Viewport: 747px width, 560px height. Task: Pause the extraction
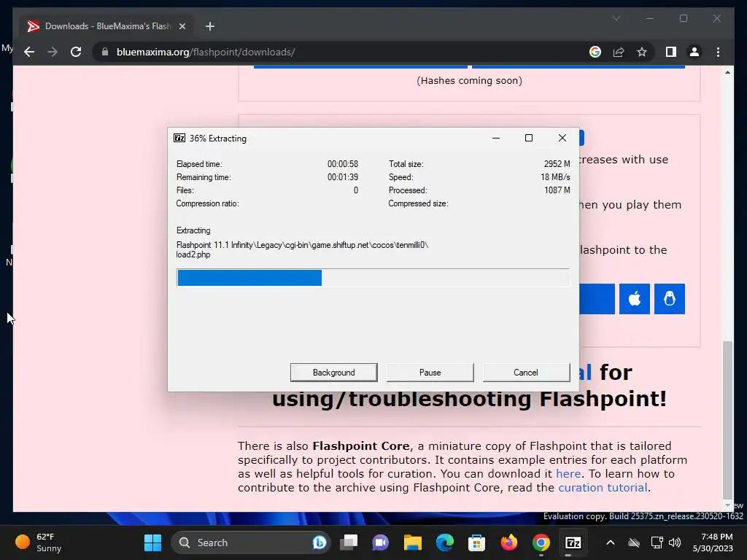click(x=430, y=373)
